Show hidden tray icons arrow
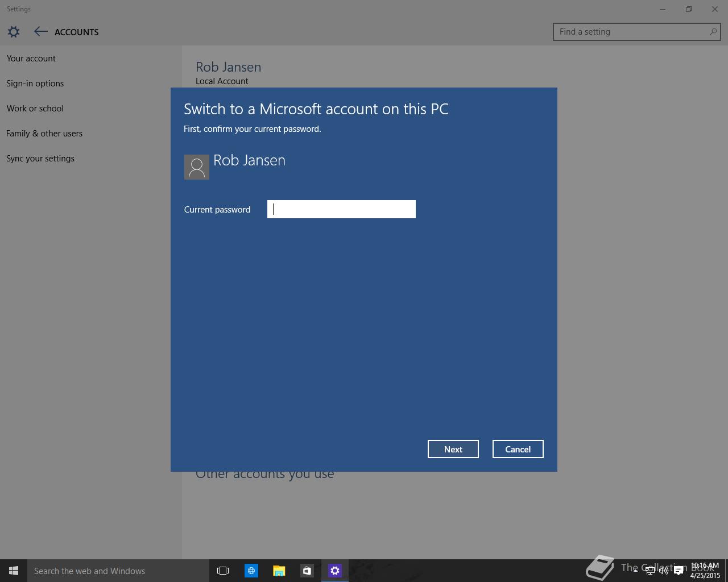This screenshot has height=582, width=728. point(635,571)
